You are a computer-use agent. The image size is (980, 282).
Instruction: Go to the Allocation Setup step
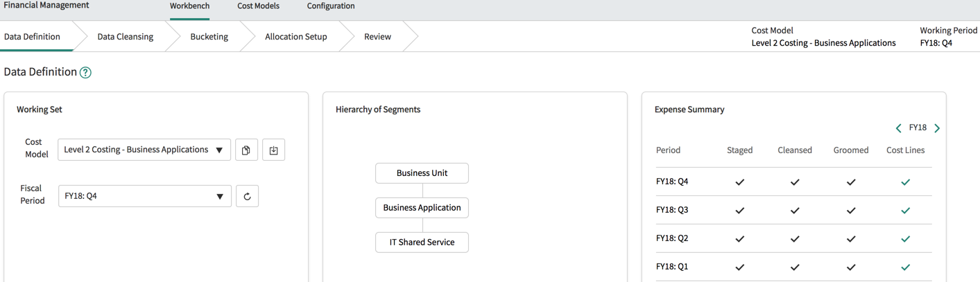point(296,37)
